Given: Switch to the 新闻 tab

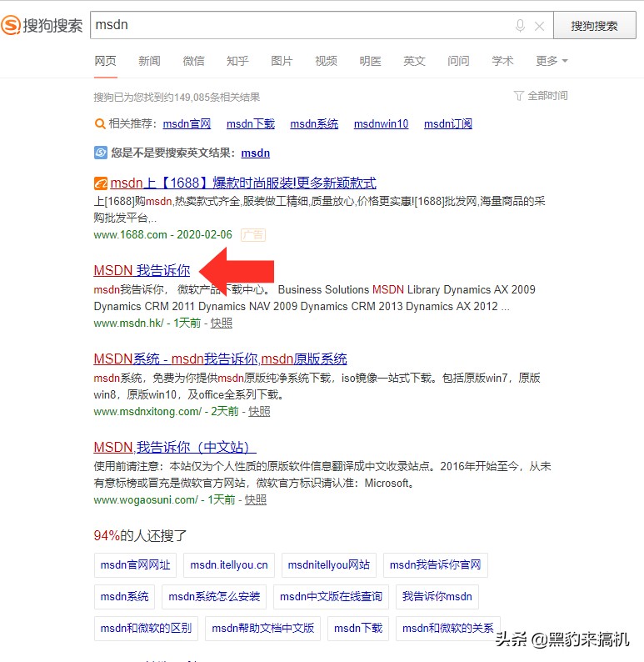Looking at the screenshot, I should point(149,61).
